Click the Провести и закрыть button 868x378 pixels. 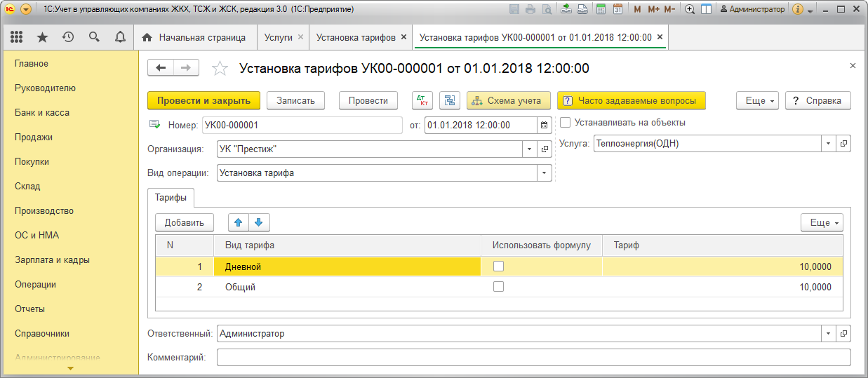click(x=203, y=100)
